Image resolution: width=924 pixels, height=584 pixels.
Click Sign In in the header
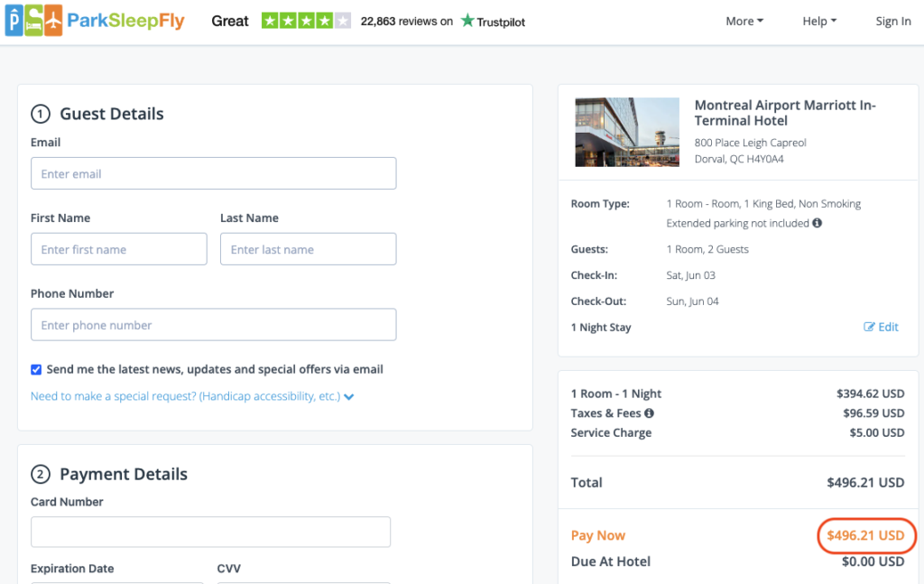click(x=892, y=22)
